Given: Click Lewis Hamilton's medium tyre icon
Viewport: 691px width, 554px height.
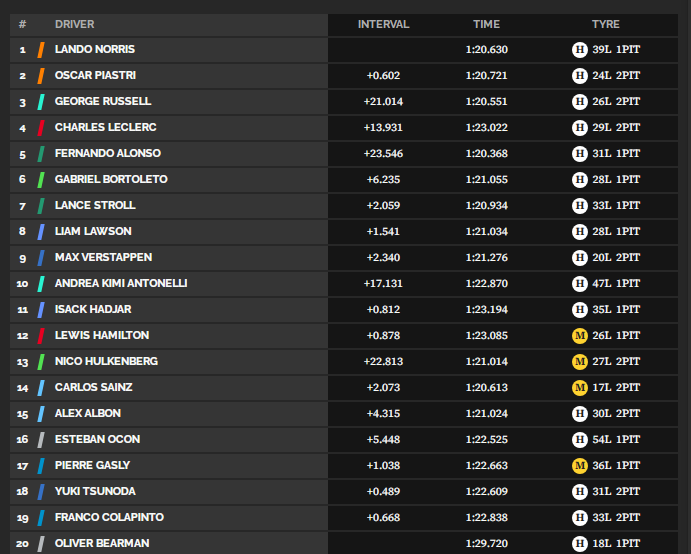Looking at the screenshot, I should pyautogui.click(x=579, y=335).
